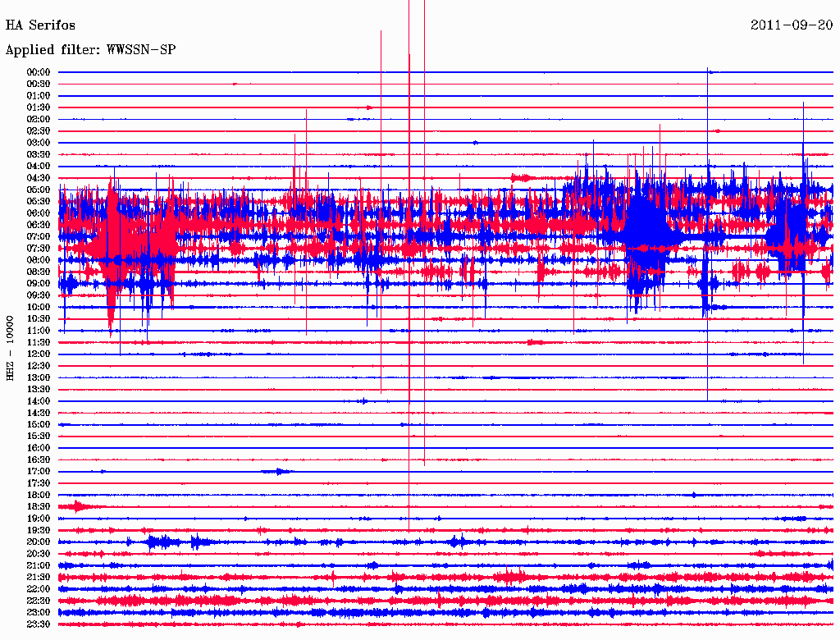Select the 18:00 time label

[39, 496]
